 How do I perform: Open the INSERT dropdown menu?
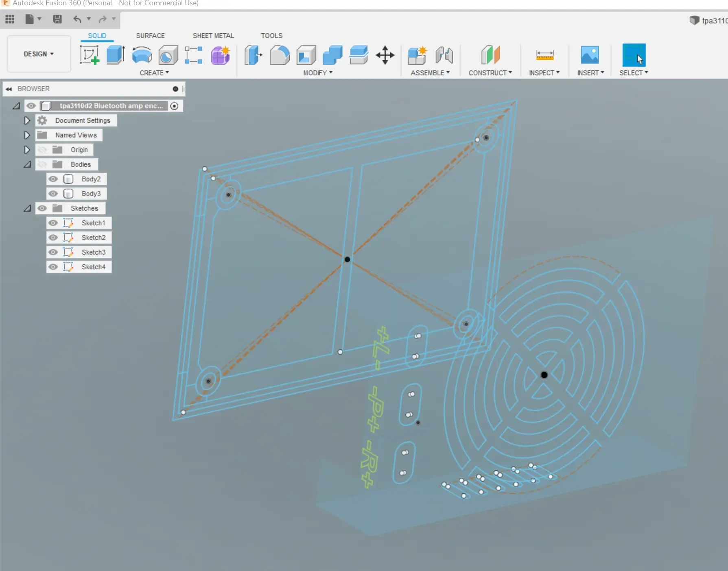[x=590, y=72]
